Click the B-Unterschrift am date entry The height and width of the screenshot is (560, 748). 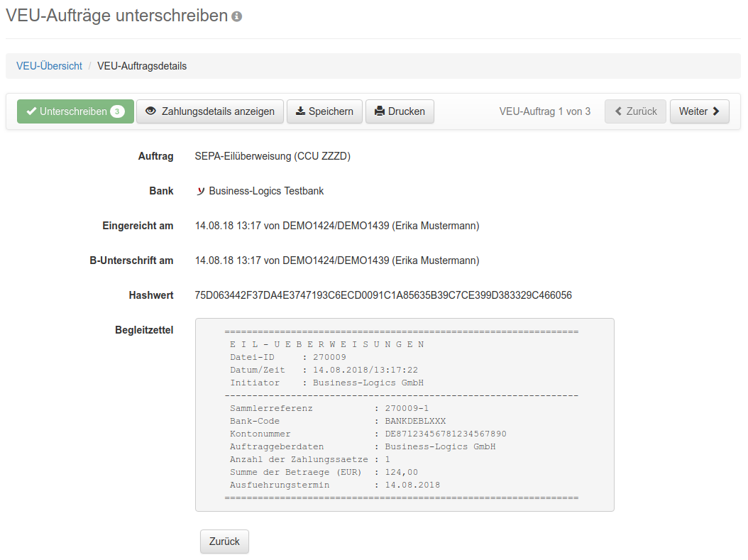(336, 260)
